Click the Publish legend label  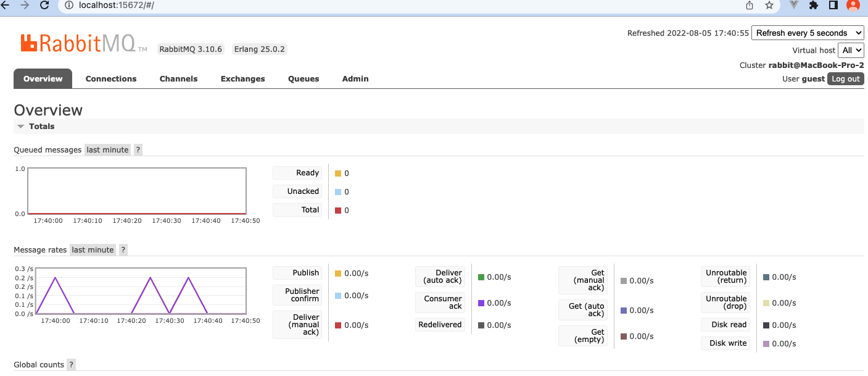(297, 273)
